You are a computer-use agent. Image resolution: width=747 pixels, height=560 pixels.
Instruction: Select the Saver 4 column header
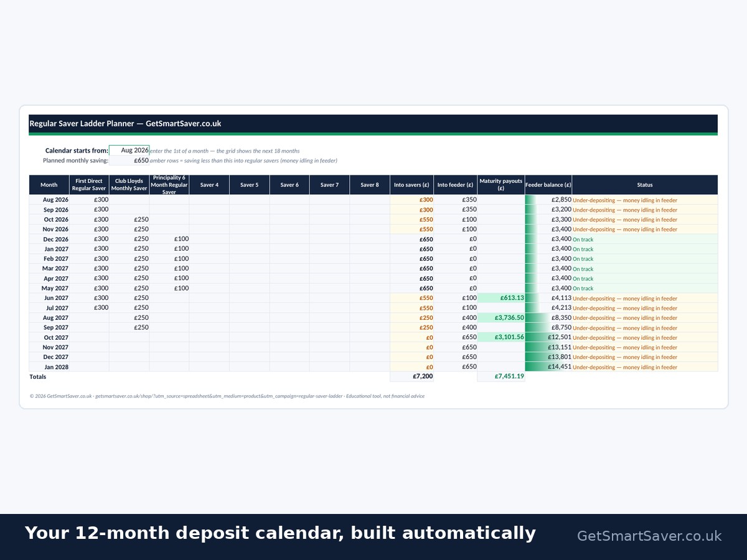coord(209,185)
